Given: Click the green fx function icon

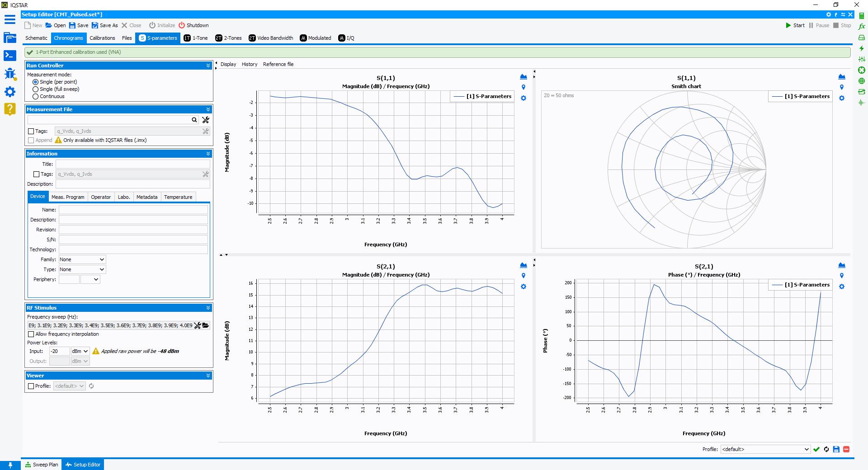Looking at the screenshot, I should pyautogui.click(x=862, y=27).
